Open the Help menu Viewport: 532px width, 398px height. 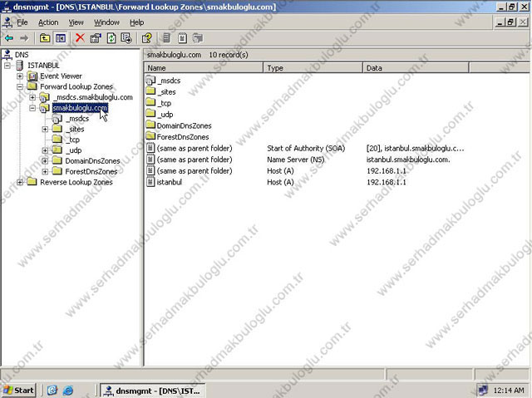[136, 22]
